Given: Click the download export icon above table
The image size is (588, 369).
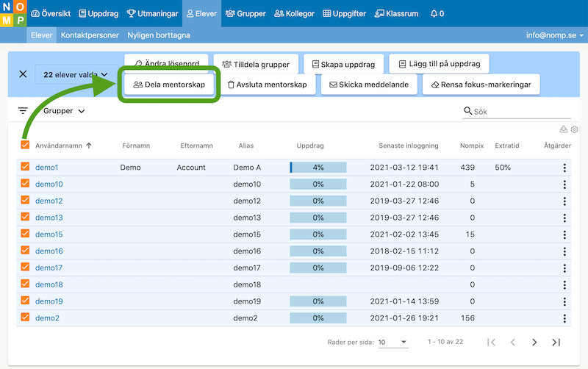Looking at the screenshot, I should click(x=564, y=130).
